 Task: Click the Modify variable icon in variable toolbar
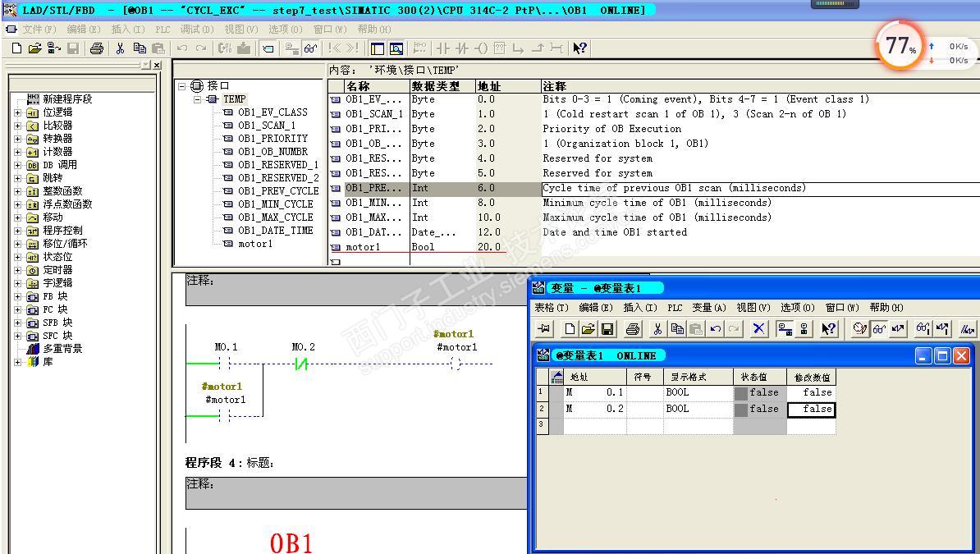coord(898,328)
